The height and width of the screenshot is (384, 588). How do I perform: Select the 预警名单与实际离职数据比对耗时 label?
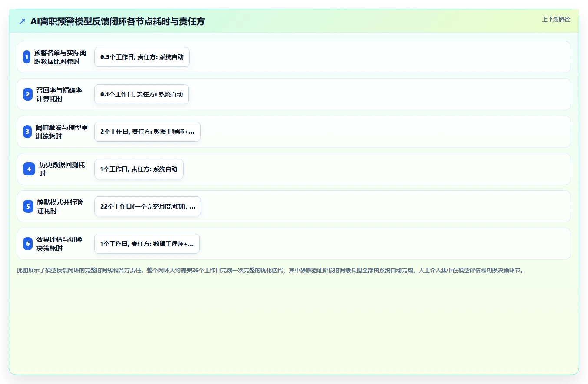click(x=60, y=57)
